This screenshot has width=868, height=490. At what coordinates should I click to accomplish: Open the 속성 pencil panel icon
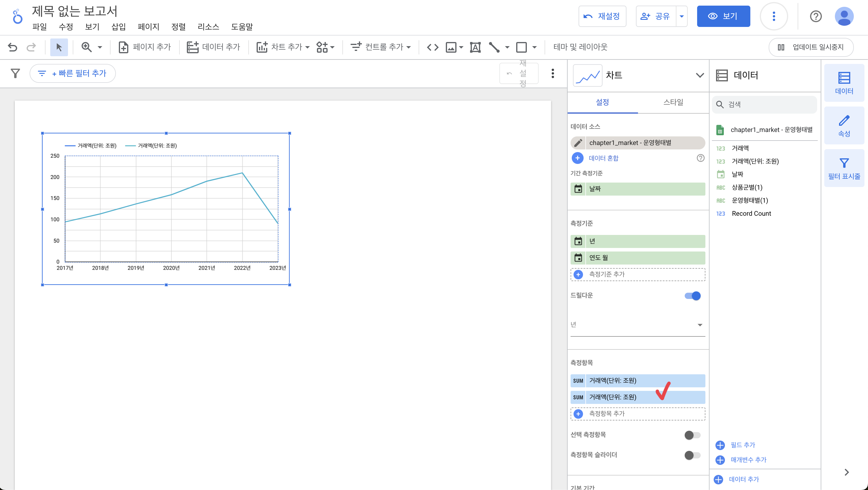pos(844,125)
